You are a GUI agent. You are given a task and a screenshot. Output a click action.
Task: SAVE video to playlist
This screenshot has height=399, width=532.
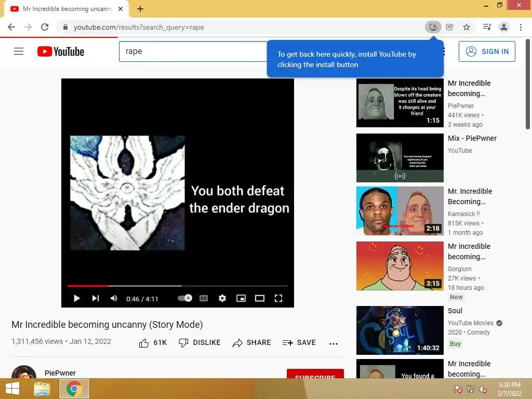pyautogui.click(x=299, y=343)
